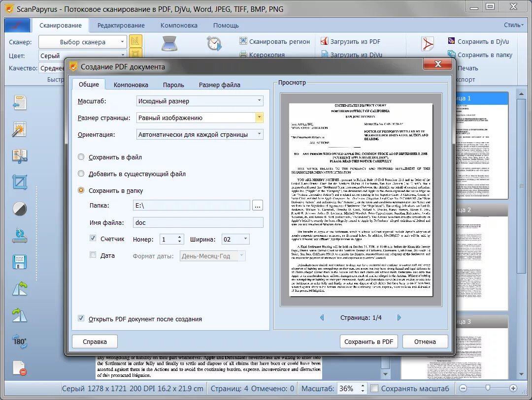The height and width of the screenshot is (400, 532).
Task: Select the 'Сохранить в папку' radio option
Action: (81, 190)
